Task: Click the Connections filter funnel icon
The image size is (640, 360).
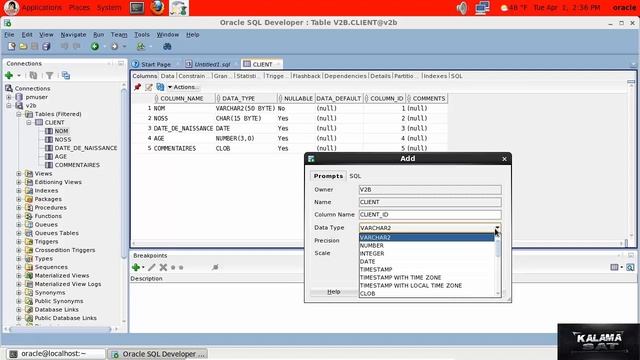Action: coord(49,76)
